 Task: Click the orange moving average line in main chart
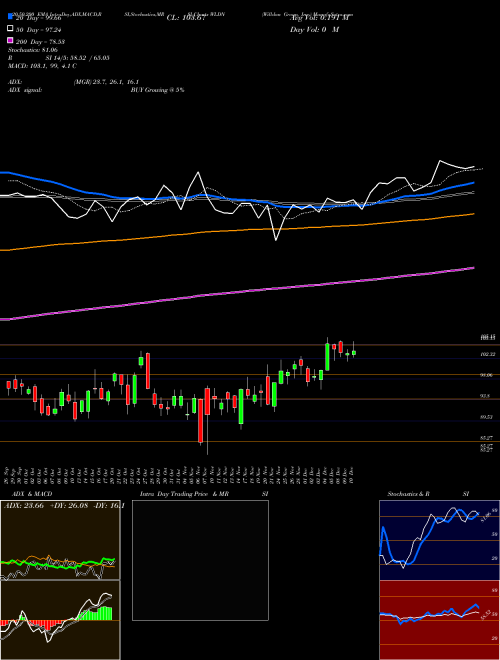[x=236, y=230]
